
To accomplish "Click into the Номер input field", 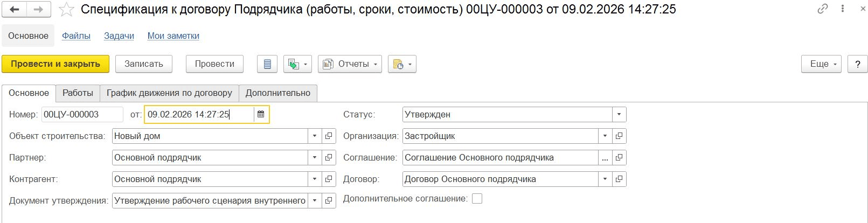I will click(82, 114).
